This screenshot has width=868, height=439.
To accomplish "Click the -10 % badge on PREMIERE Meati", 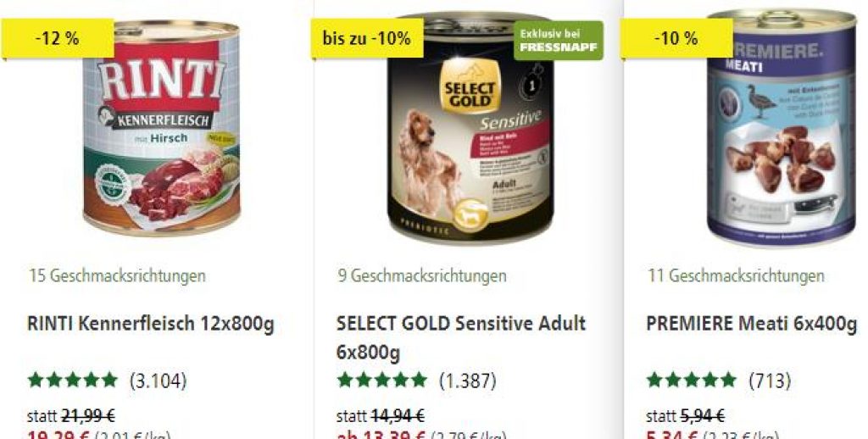I will click(x=676, y=39).
